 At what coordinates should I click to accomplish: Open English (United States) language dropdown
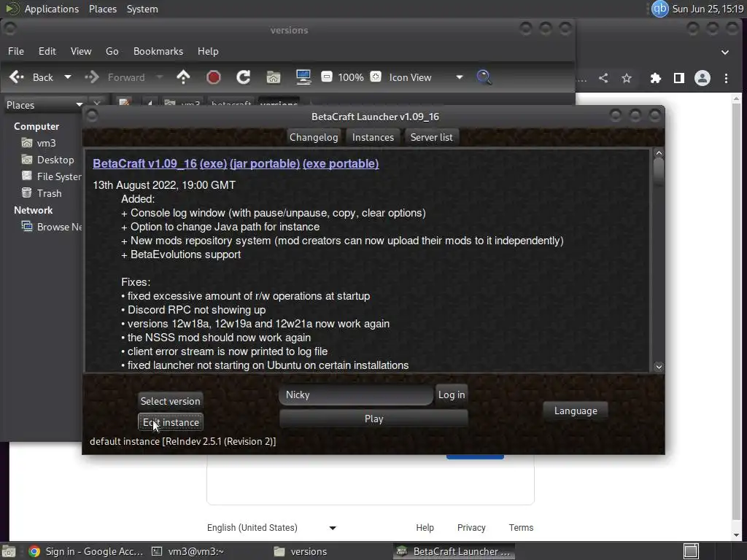click(271, 528)
